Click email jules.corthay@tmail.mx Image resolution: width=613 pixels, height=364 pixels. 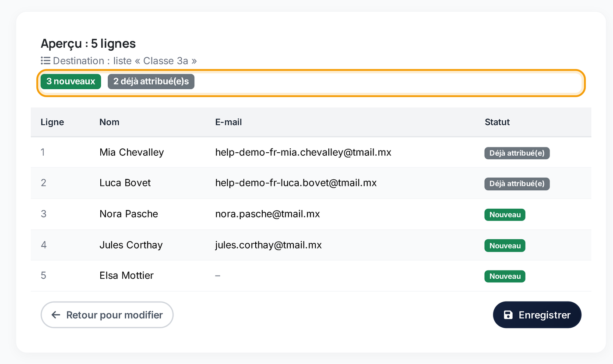268,245
